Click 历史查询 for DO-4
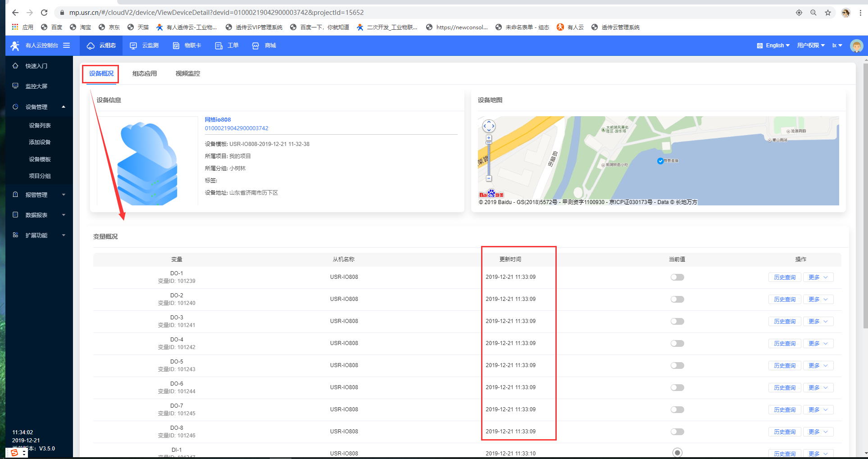Screen dimensions: 868x459 (x=785, y=344)
